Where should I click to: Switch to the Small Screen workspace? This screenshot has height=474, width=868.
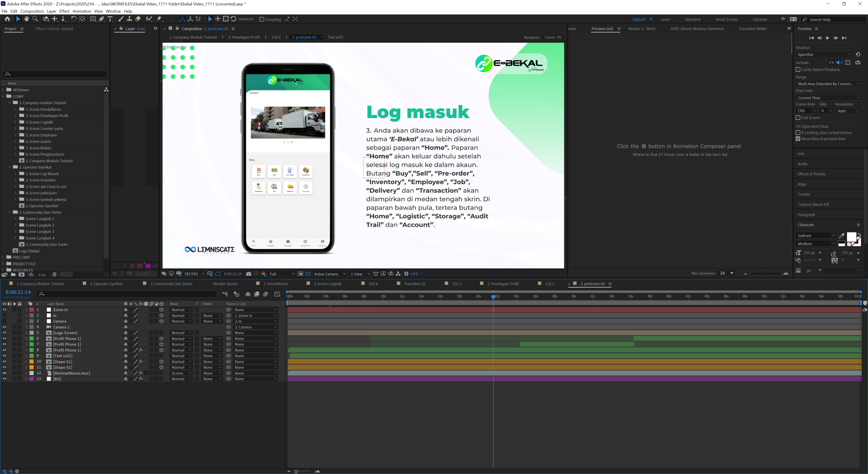pyautogui.click(x=726, y=19)
